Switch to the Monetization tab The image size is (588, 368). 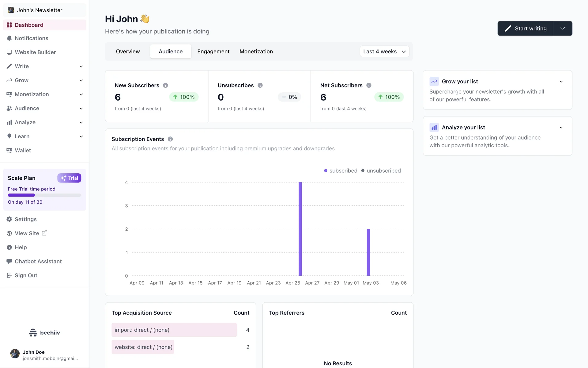click(256, 52)
